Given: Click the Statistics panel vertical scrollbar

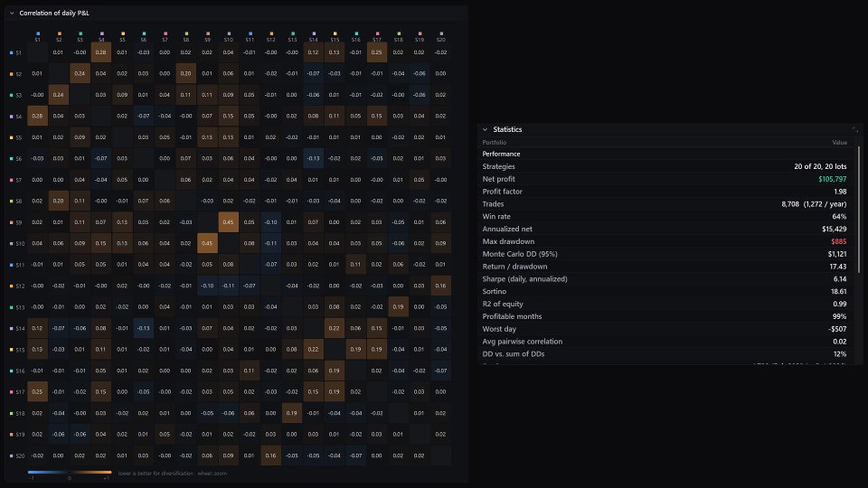Looking at the screenshot, I should click(x=859, y=209).
